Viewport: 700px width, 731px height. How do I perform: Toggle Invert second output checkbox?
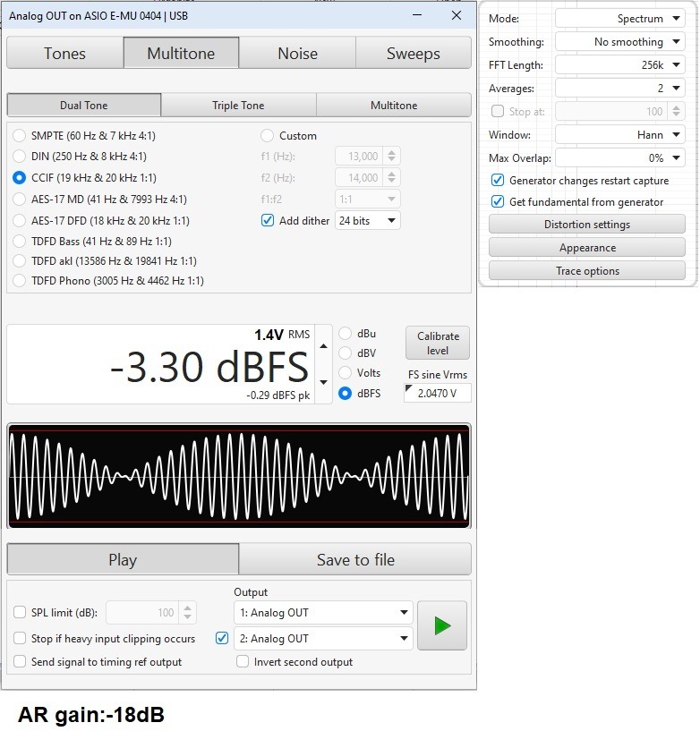[243, 661]
